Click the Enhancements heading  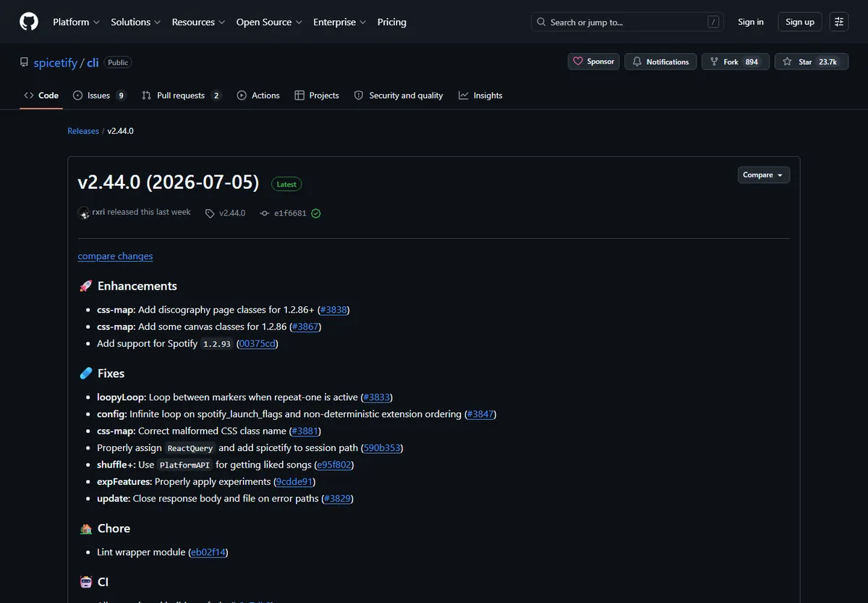pyautogui.click(x=137, y=286)
